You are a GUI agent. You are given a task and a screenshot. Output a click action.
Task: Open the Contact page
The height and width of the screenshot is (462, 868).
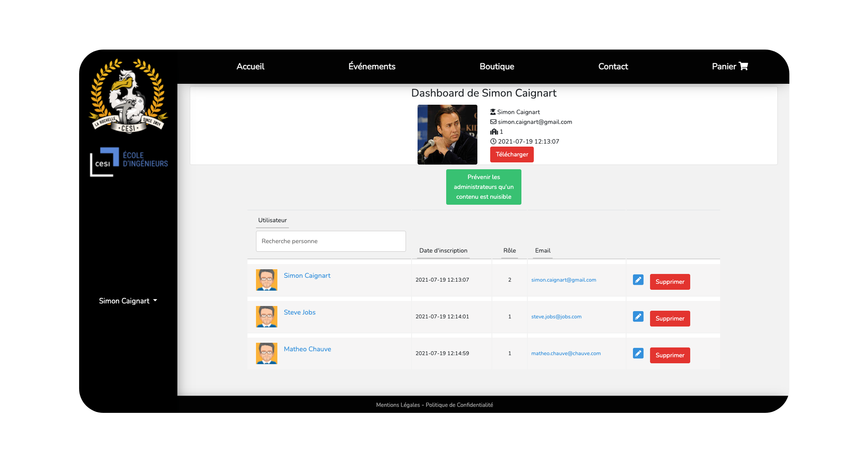613,66
